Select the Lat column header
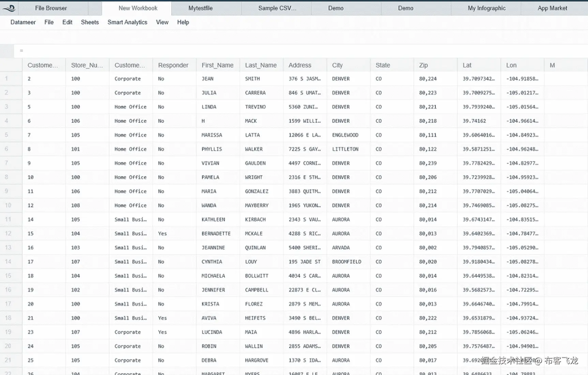This screenshot has width=588, height=375. pos(479,65)
